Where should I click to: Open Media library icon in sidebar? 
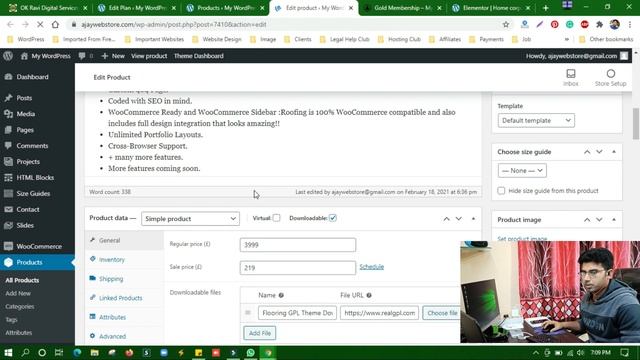point(9,114)
